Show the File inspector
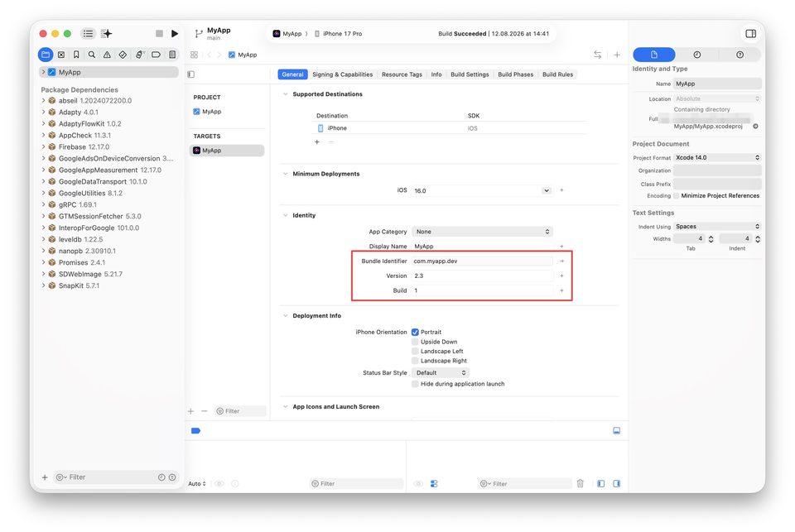 (x=654, y=55)
